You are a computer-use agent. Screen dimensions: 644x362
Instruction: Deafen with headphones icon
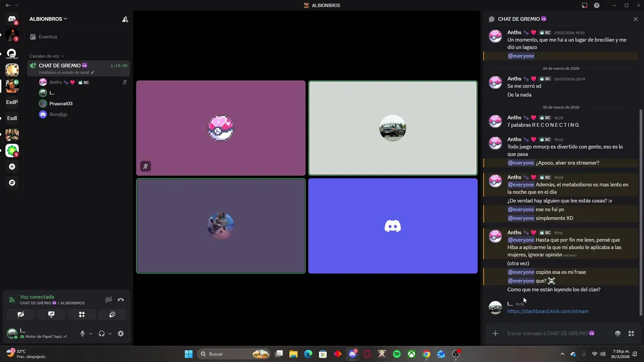tap(102, 333)
